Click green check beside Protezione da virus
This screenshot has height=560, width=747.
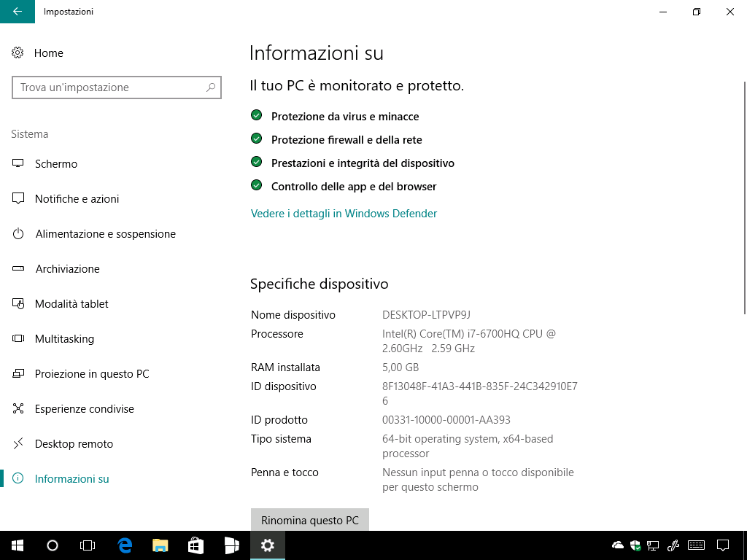click(x=256, y=115)
